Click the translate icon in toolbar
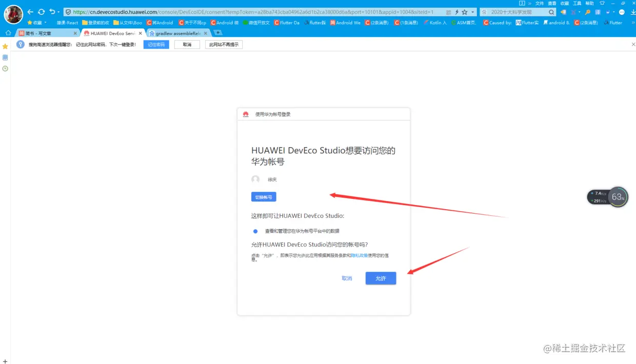 click(598, 12)
